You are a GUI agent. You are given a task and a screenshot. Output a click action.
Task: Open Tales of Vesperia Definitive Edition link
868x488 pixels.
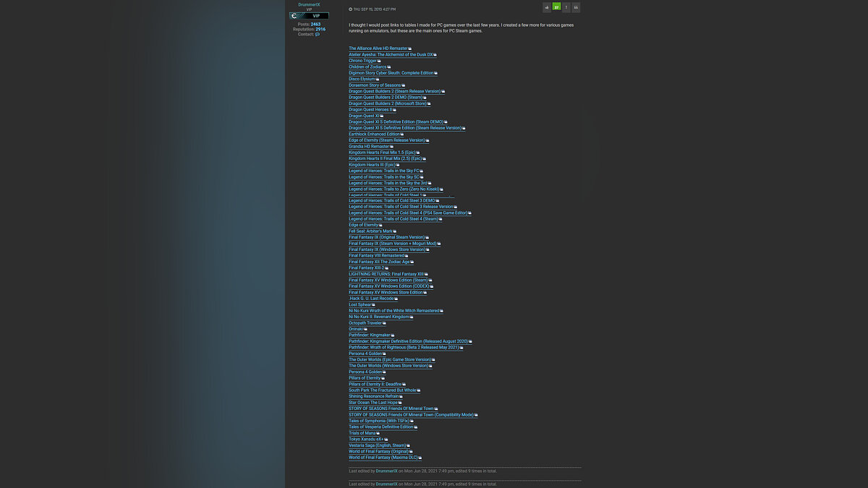tap(381, 427)
